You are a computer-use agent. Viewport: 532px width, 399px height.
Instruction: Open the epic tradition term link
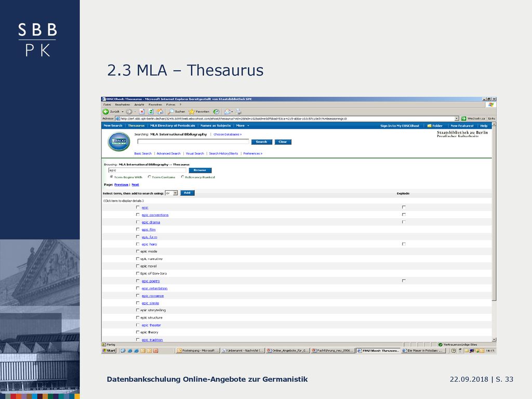coord(152,340)
